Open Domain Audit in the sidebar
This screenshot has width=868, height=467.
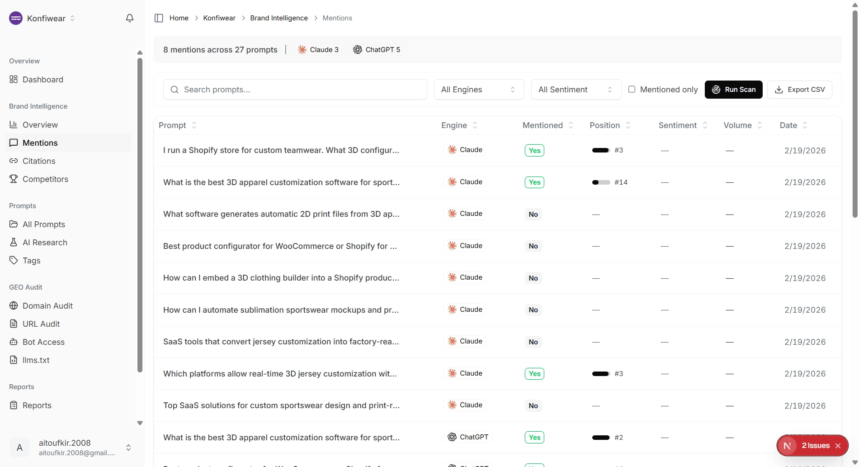68,306
